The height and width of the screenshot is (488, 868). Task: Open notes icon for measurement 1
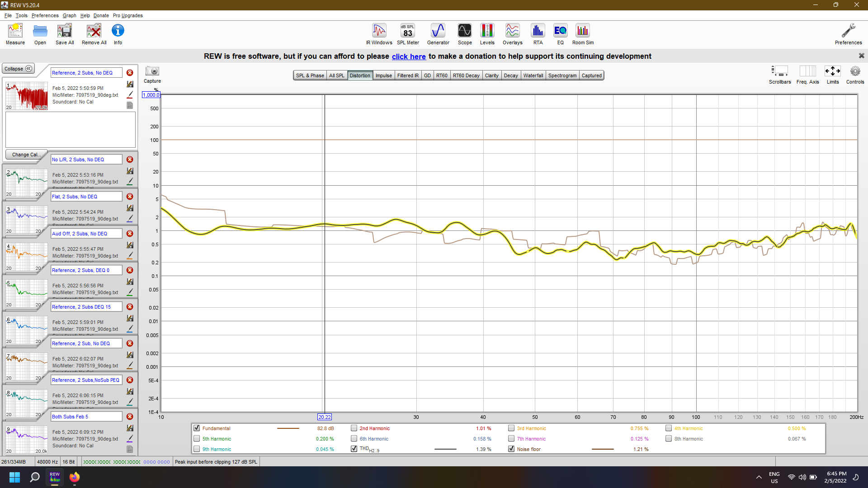pos(130,105)
